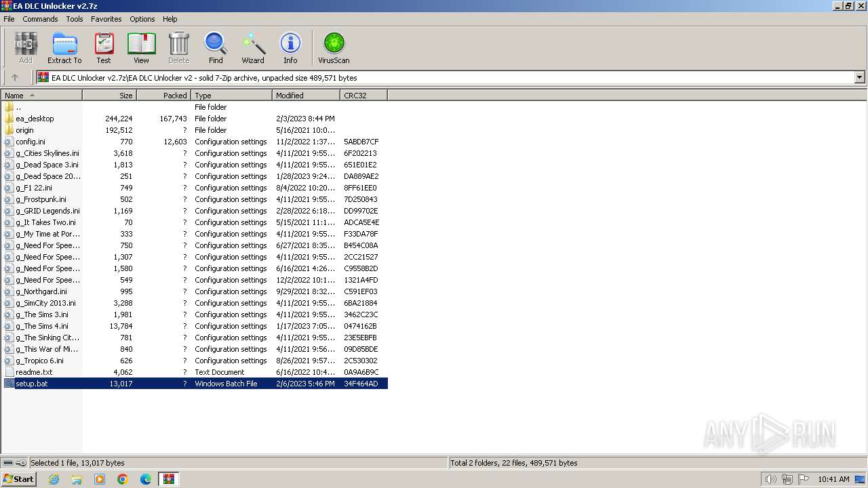
Task: Click the setup.bat batch file icon
Action: tap(9, 384)
